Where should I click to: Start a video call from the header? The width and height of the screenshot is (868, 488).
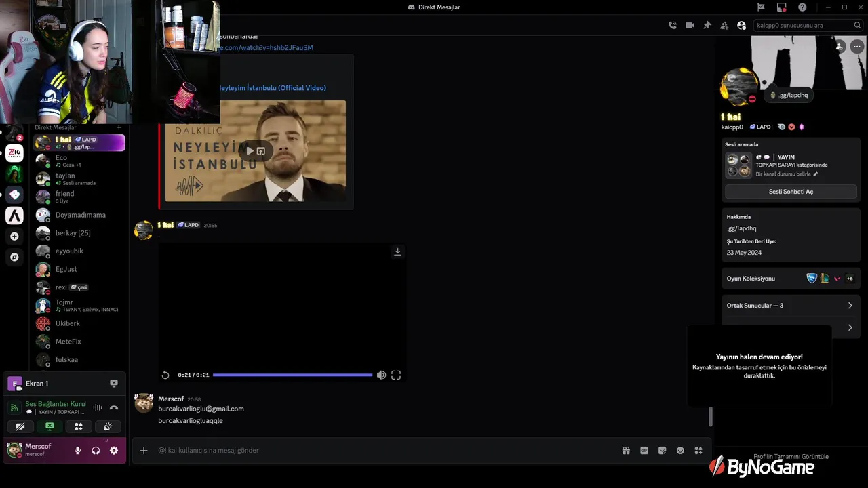click(690, 25)
